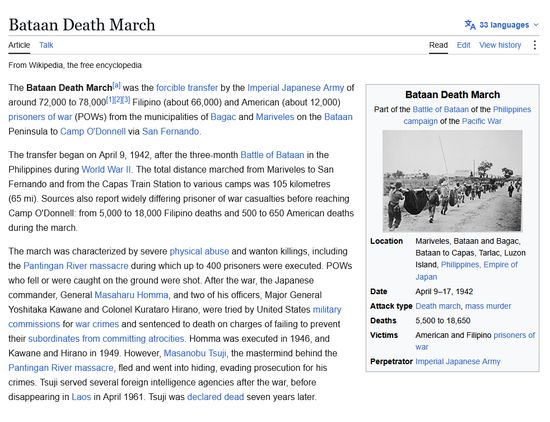The height and width of the screenshot is (422, 550).
Task: Open the Imperial Japanese Army link in the first paragraph
Action: click(296, 88)
